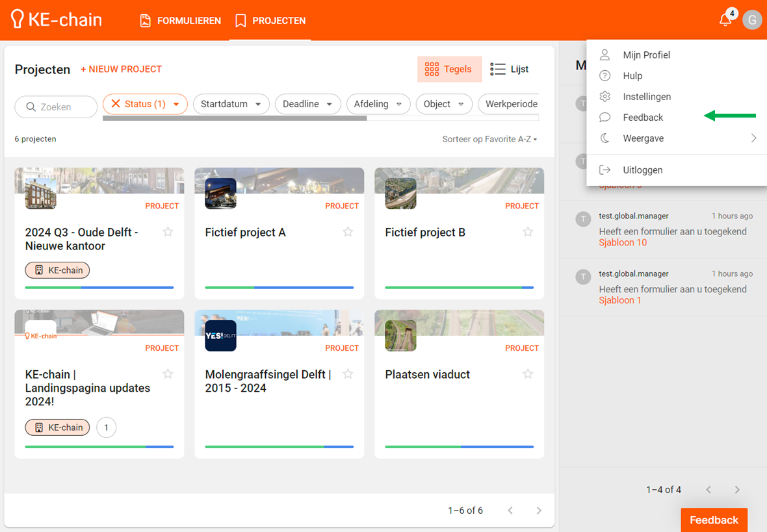Click the filter bar horizontal scrollbar

click(234, 118)
